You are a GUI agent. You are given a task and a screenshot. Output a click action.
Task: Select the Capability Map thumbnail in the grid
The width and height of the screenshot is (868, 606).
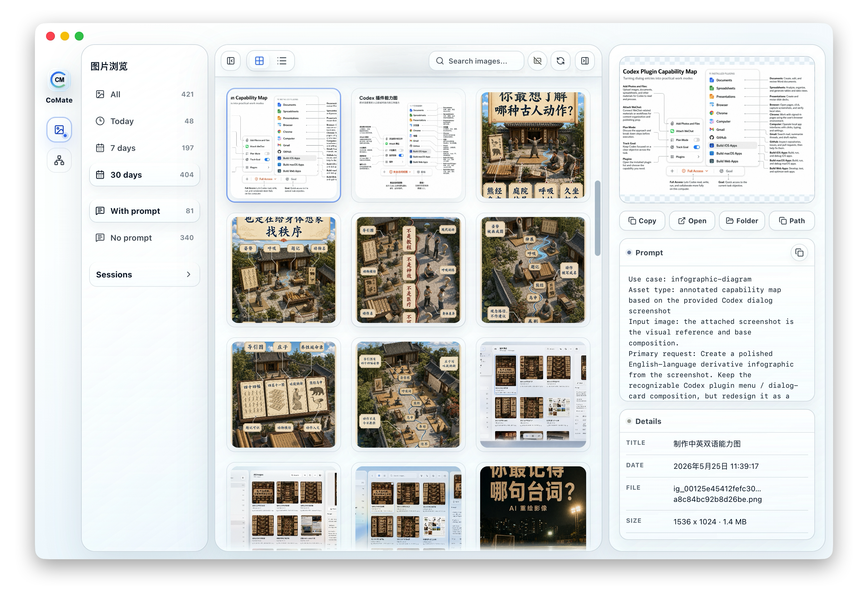pos(283,145)
